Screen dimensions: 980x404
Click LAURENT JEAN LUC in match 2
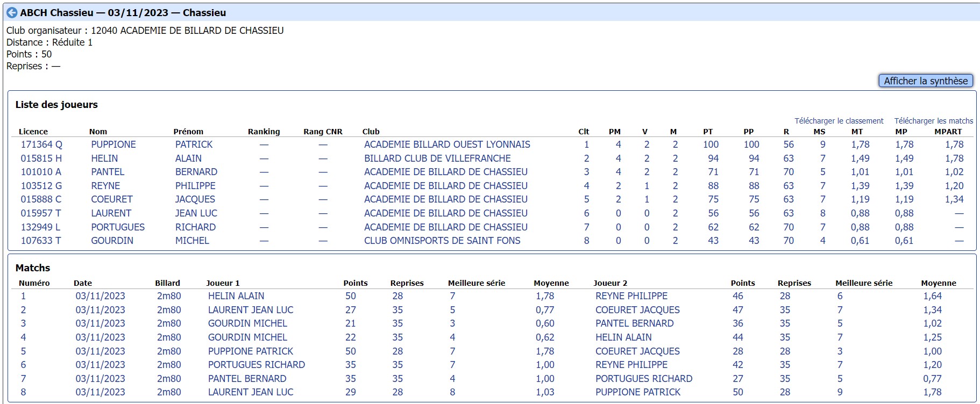point(251,310)
